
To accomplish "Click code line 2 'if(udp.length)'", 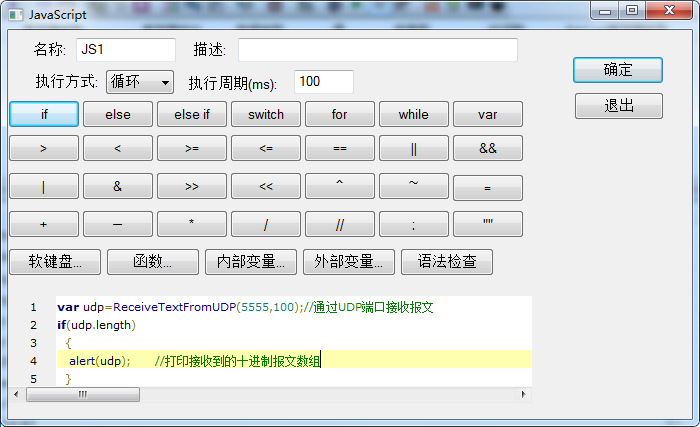I will (x=96, y=325).
